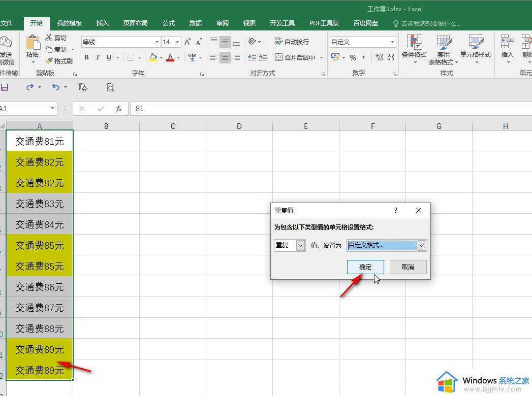This screenshot has width=532, height=396.
Task: Decrease font size with the smaller A icon
Action: pos(199,42)
